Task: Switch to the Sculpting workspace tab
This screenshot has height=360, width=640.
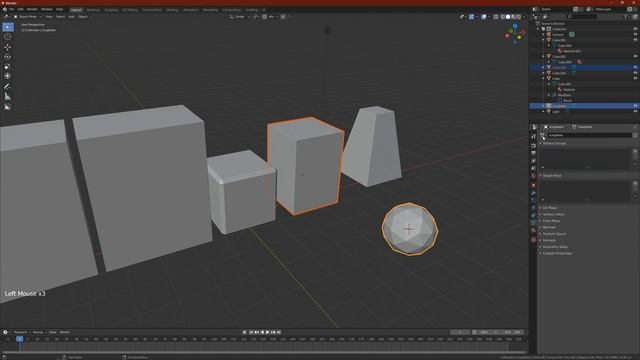Action: tap(111, 10)
